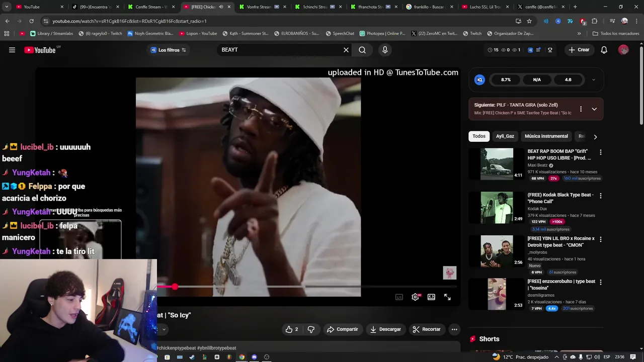Select the Música instrumental filter chip
The height and width of the screenshot is (362, 644).
click(546, 136)
